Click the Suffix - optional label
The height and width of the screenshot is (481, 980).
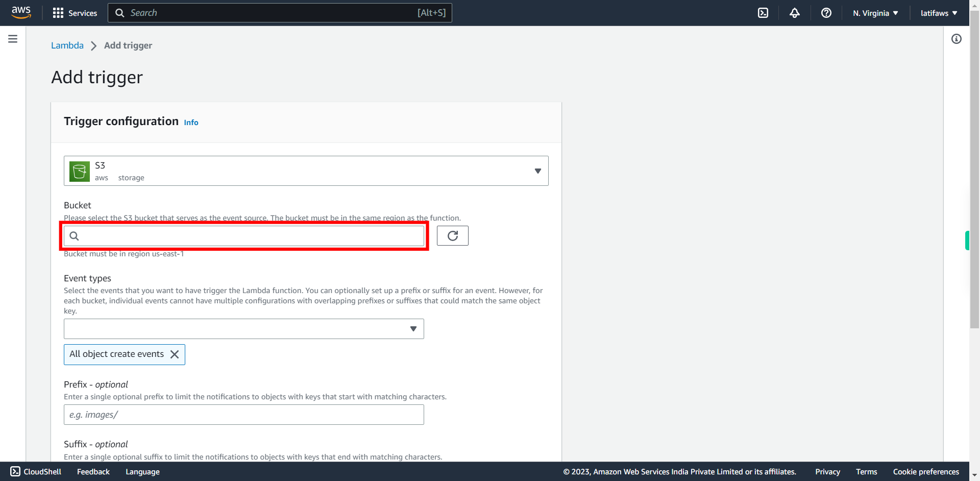pyautogui.click(x=96, y=444)
